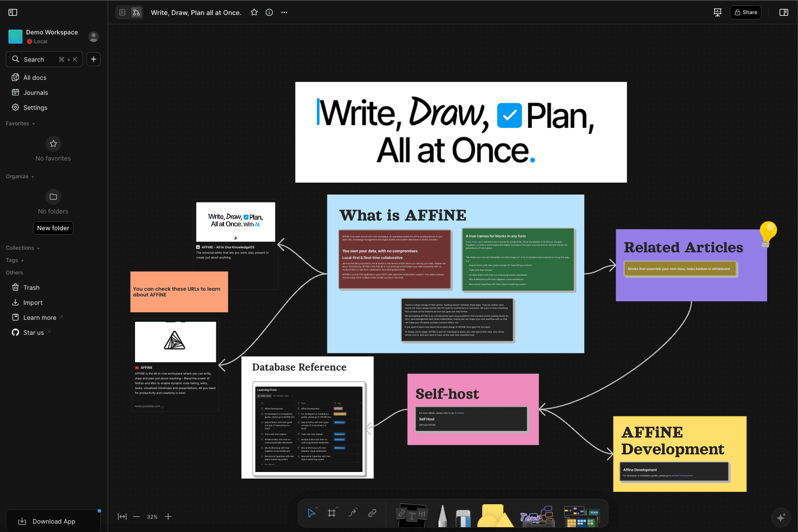This screenshot has width=798, height=532.
Task: Select the Related Articles purple note
Action: 691,265
